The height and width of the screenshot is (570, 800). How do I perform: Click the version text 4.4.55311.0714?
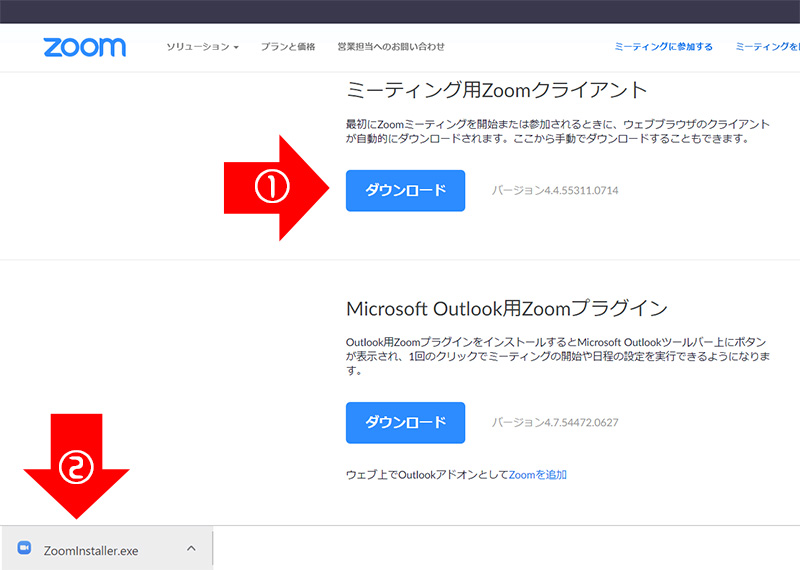pos(555,190)
